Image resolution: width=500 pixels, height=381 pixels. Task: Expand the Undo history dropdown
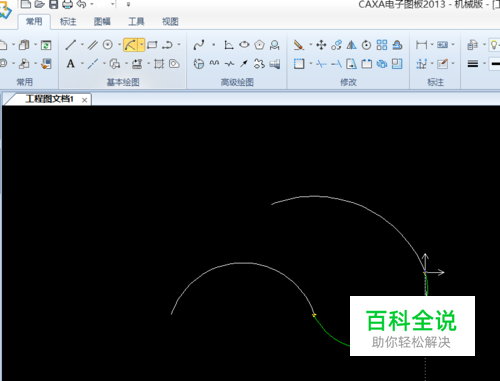(x=92, y=4)
